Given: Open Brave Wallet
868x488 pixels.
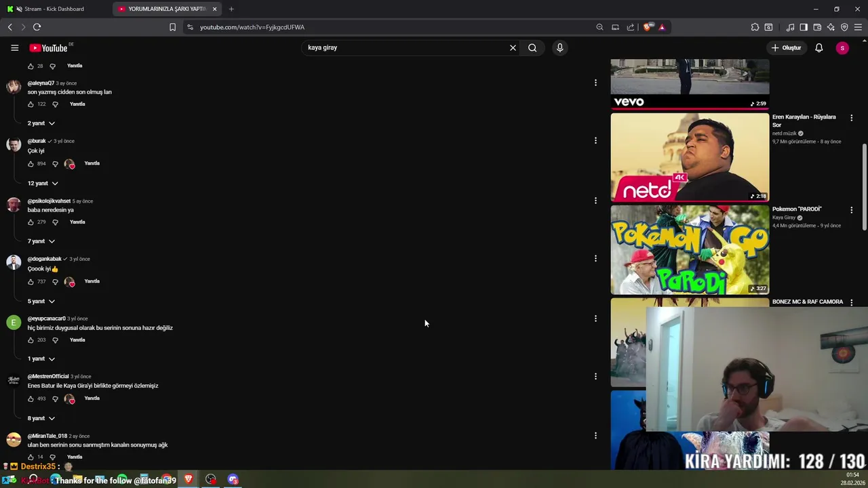Looking at the screenshot, I should 817,27.
